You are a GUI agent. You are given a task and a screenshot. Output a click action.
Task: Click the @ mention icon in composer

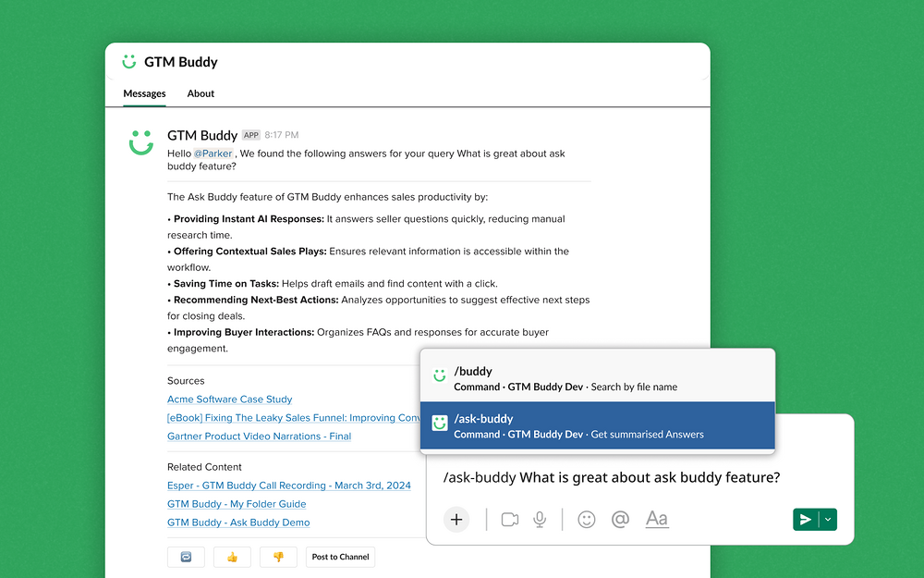pyautogui.click(x=621, y=519)
